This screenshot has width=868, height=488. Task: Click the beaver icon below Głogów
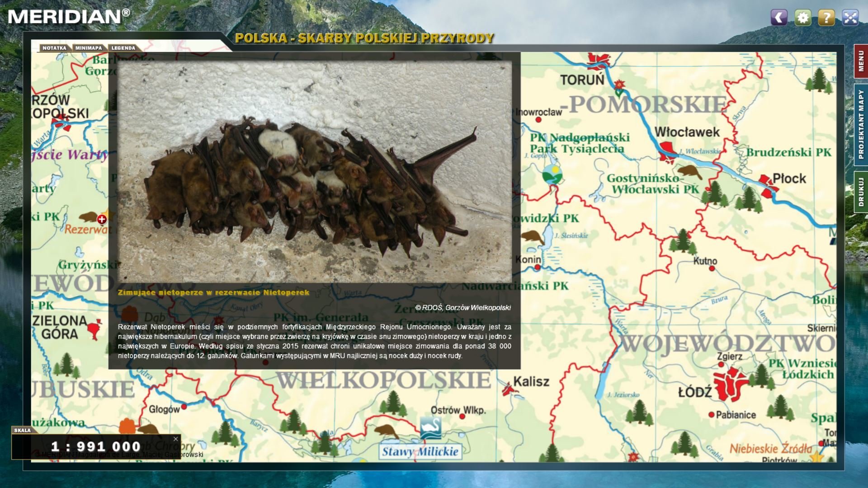(x=148, y=429)
